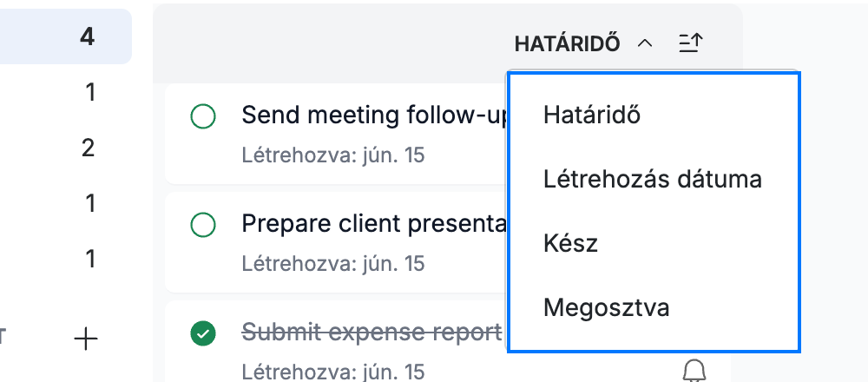This screenshot has height=382, width=868.
Task: Open the Send meeting follow-up task title
Action: coord(374,115)
